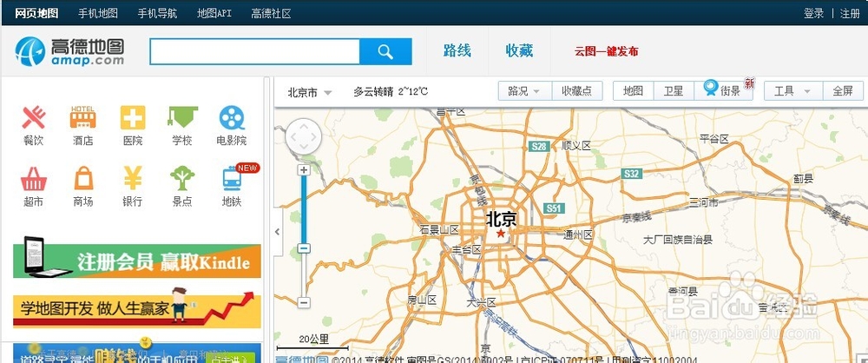Click the 大兴区 label on map
Screen dimensions: 868x363
pos(481,302)
